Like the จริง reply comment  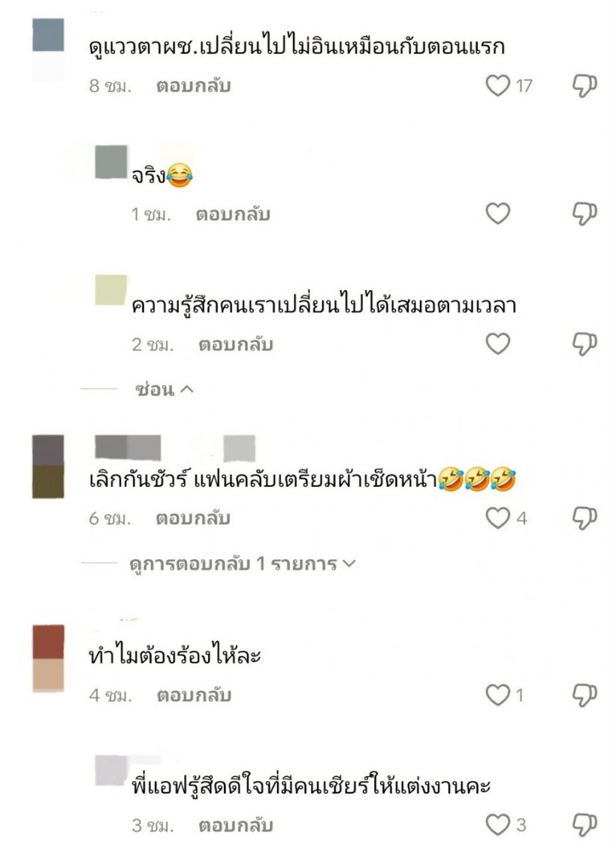click(x=497, y=213)
